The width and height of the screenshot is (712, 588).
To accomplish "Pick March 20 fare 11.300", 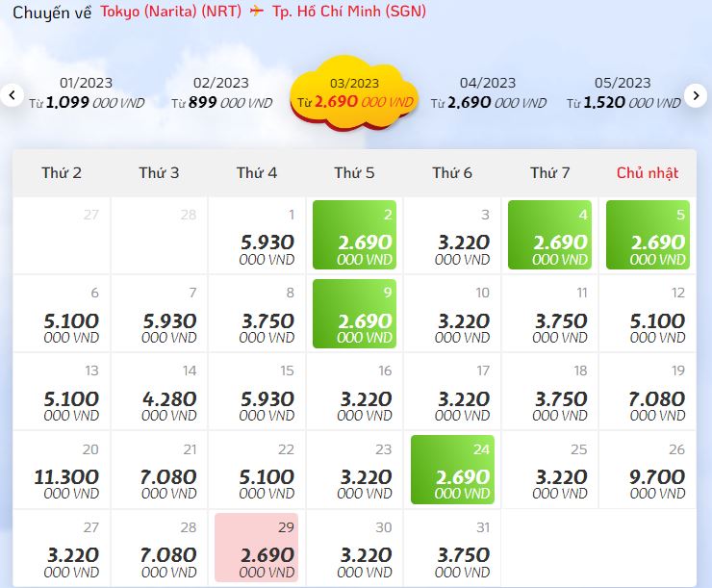I will 62,470.
